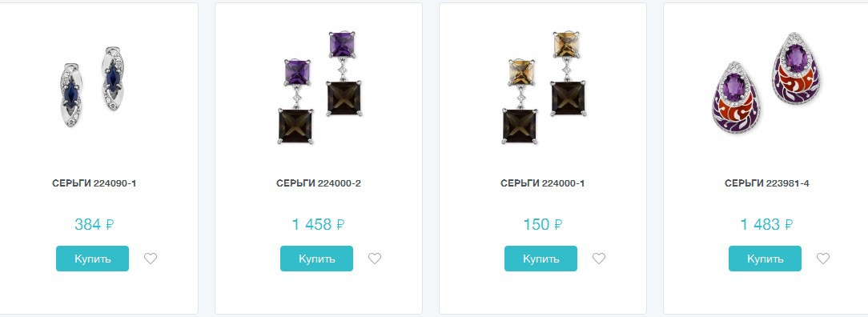The width and height of the screenshot is (868, 317).
Task: Click Купить for earrings 224000-2
Action: pyautogui.click(x=316, y=259)
